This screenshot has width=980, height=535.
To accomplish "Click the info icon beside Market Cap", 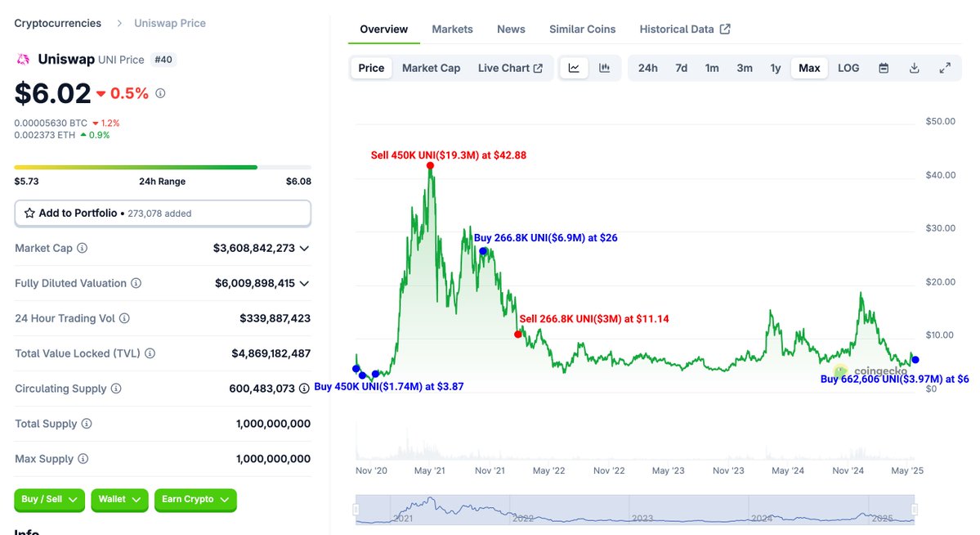I will pos(82,249).
